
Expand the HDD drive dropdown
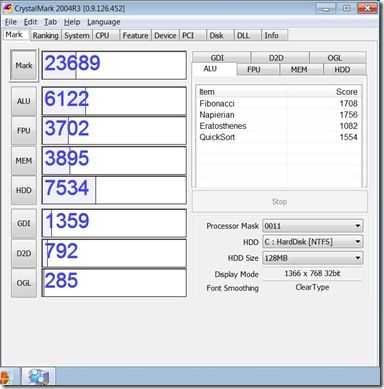[x=358, y=242]
